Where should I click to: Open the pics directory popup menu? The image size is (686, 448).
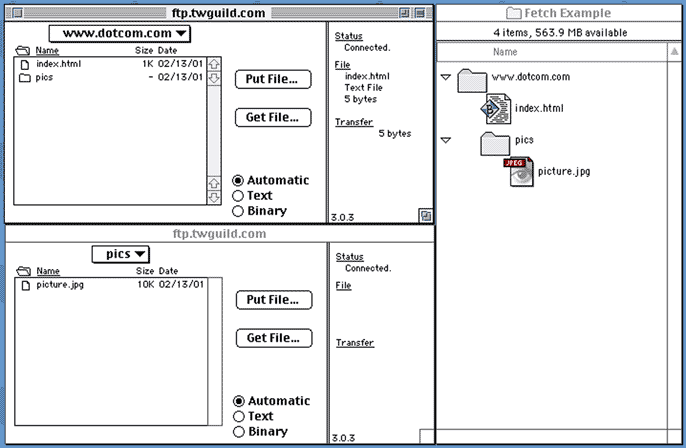click(x=121, y=254)
